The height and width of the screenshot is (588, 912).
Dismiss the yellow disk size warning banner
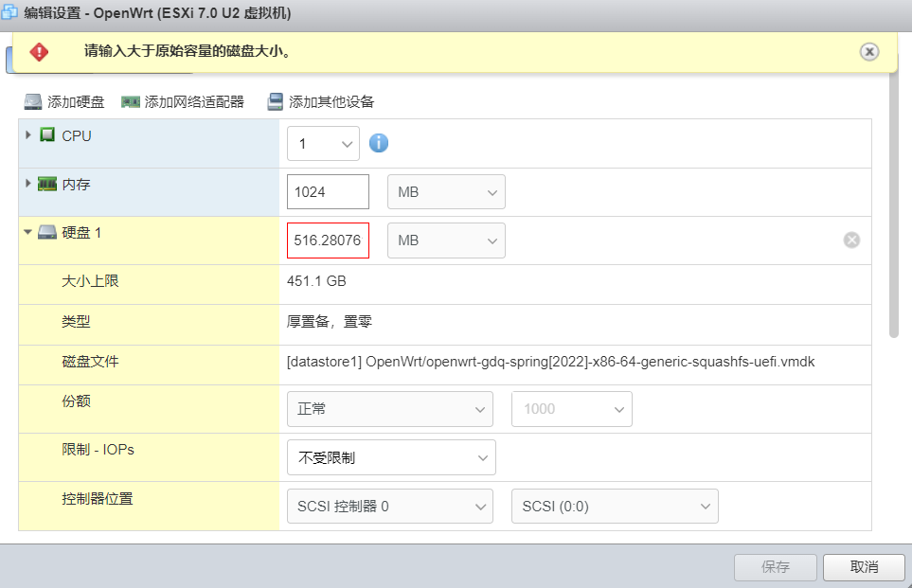point(869,52)
